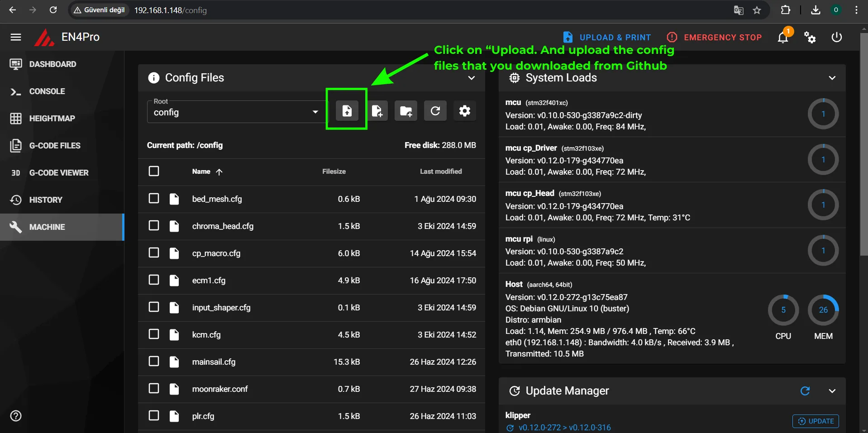Image resolution: width=868 pixels, height=433 pixels.
Task: Open klipper version v0.12.0-272 > v0.12.0-316 link
Action: [565, 428]
